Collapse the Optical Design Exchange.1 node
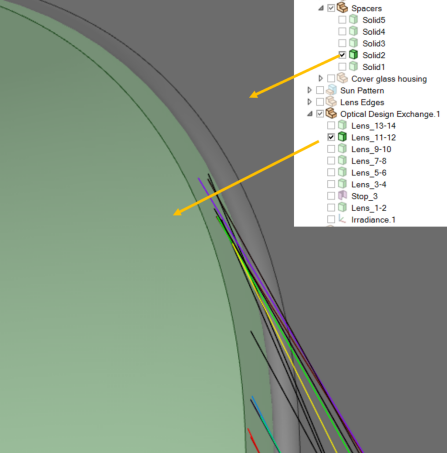Screen dimensions: 448x453 (x=310, y=114)
